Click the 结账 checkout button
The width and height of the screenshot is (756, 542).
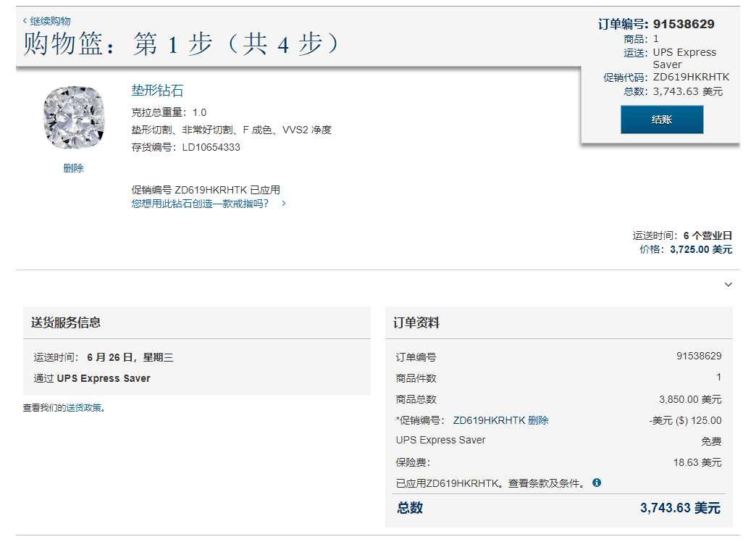[x=662, y=120]
